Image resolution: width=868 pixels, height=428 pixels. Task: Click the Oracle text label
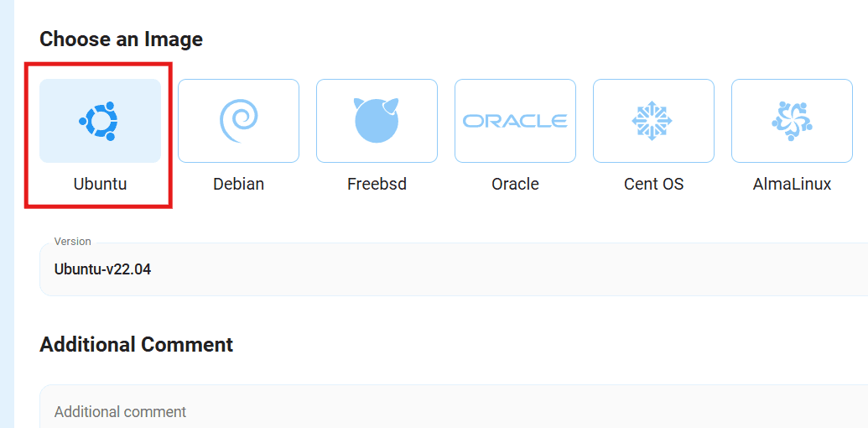515,184
